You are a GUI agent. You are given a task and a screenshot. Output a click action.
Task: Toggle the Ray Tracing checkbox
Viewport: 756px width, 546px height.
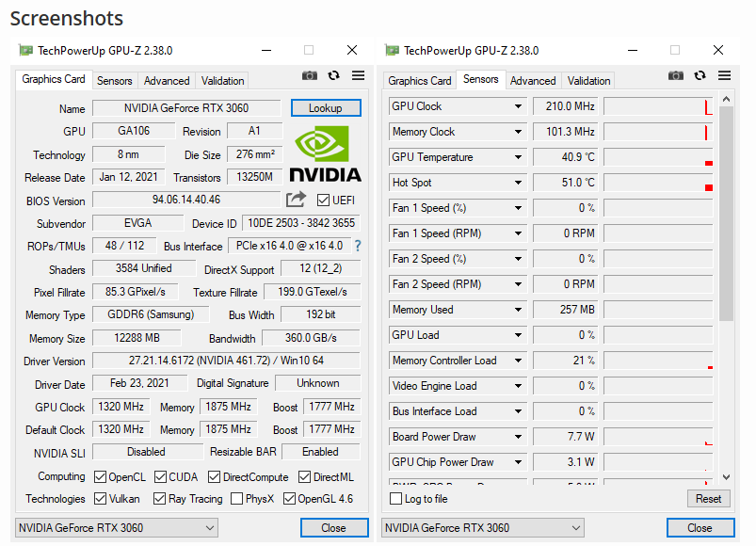(x=160, y=498)
